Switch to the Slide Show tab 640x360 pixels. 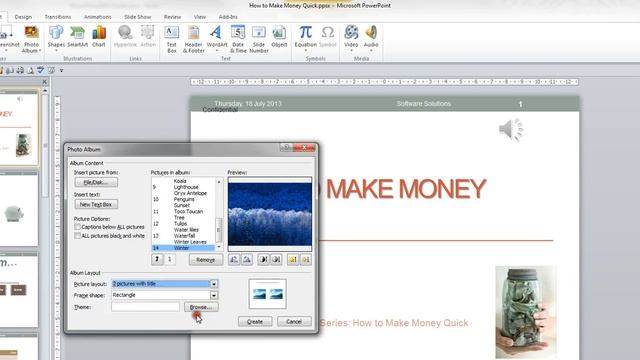(138, 17)
